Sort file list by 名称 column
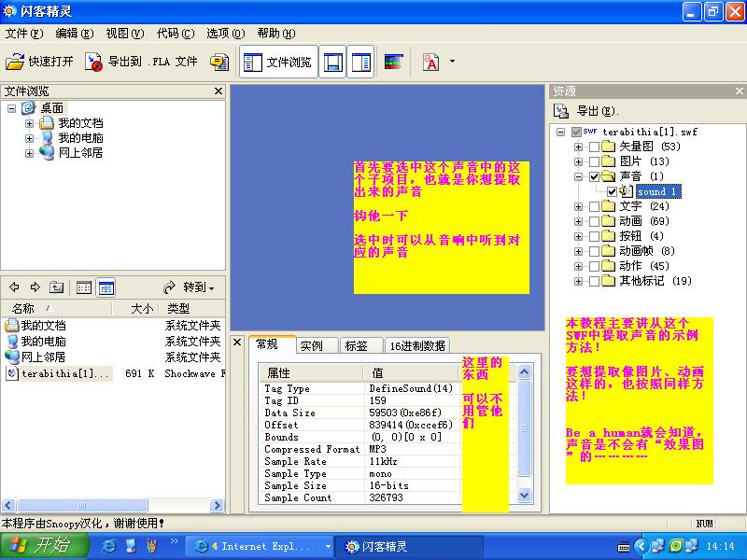The image size is (747, 560). [x=56, y=309]
